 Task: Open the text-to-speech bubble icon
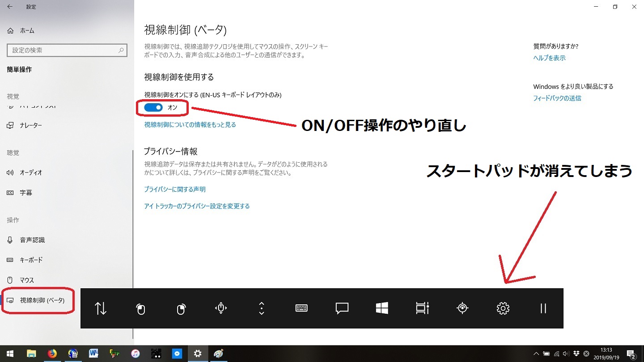[342, 308]
